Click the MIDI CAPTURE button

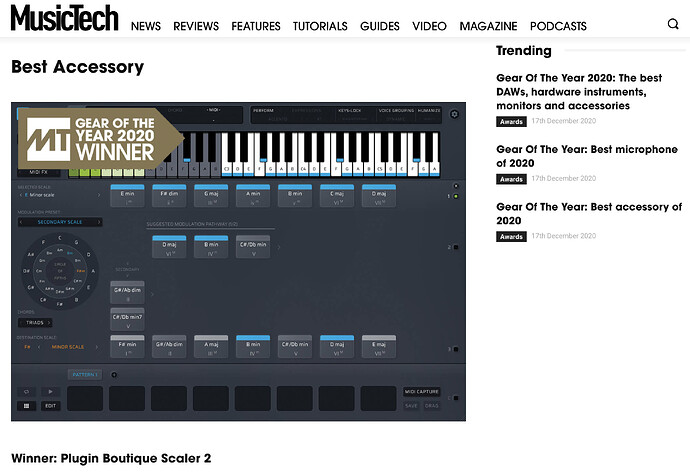pos(422,392)
